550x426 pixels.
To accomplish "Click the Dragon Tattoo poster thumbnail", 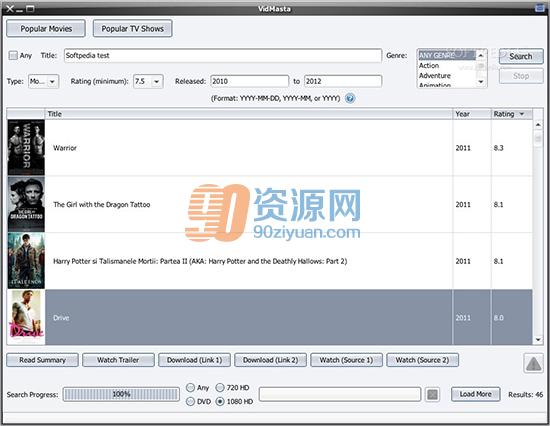I will 26,204.
